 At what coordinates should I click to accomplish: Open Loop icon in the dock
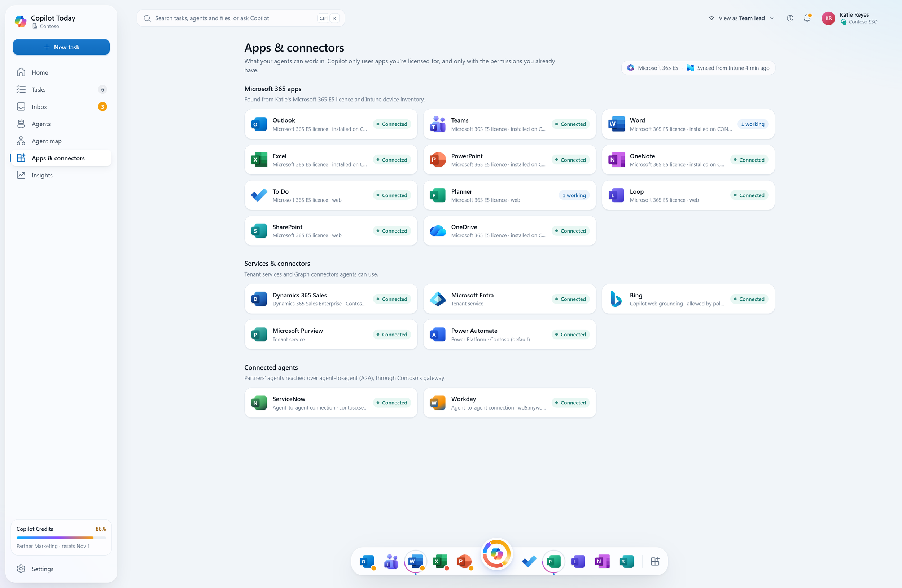578,561
